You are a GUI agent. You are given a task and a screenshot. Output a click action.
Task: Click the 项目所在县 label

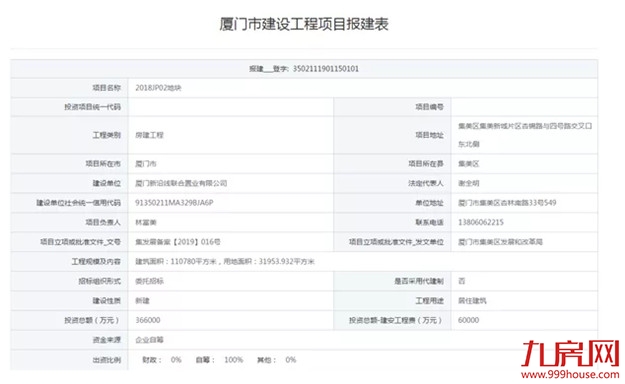click(426, 164)
